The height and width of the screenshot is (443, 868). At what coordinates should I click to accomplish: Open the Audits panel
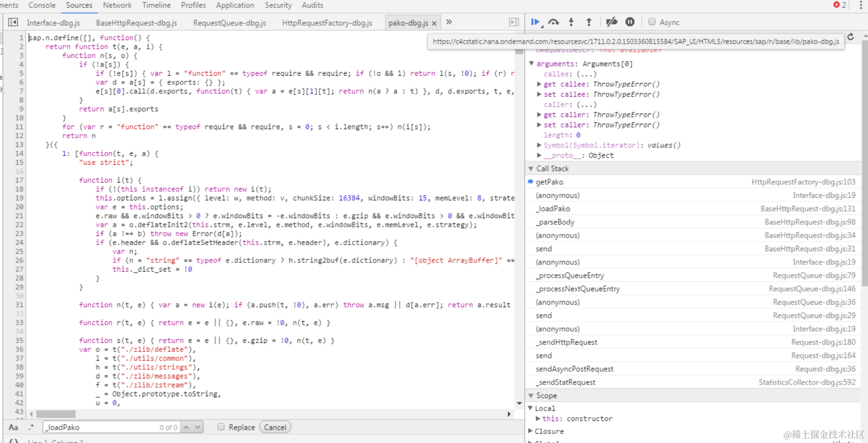pyautogui.click(x=312, y=5)
